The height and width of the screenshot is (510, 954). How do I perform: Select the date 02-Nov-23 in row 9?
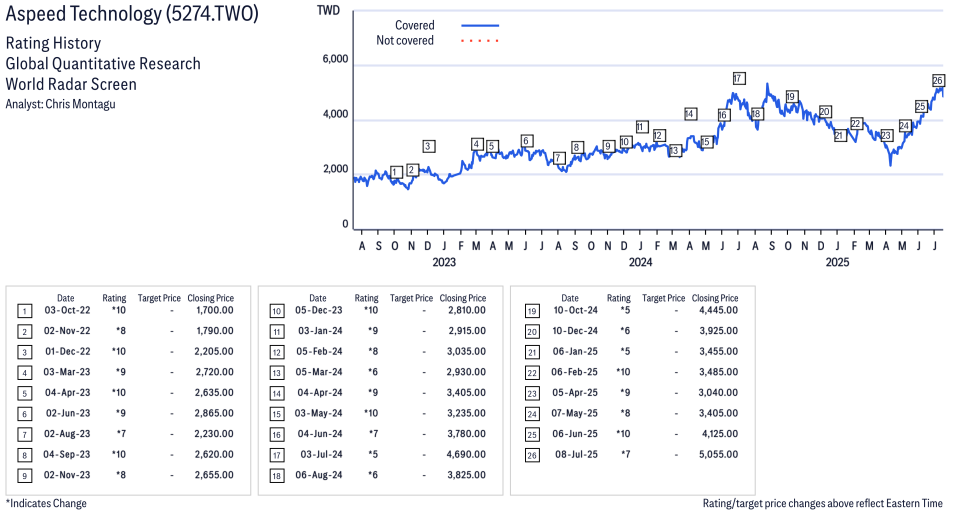67,475
